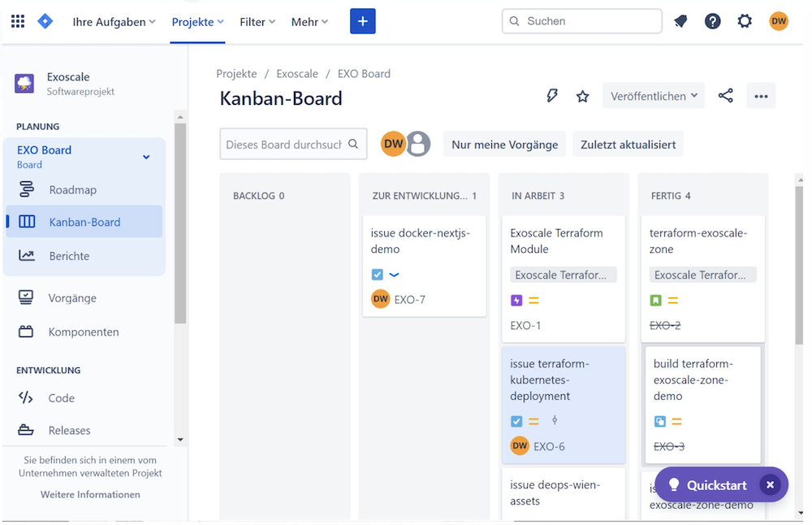Click the green story icon on EXO-2
This screenshot has height=525, width=812.
tap(655, 300)
